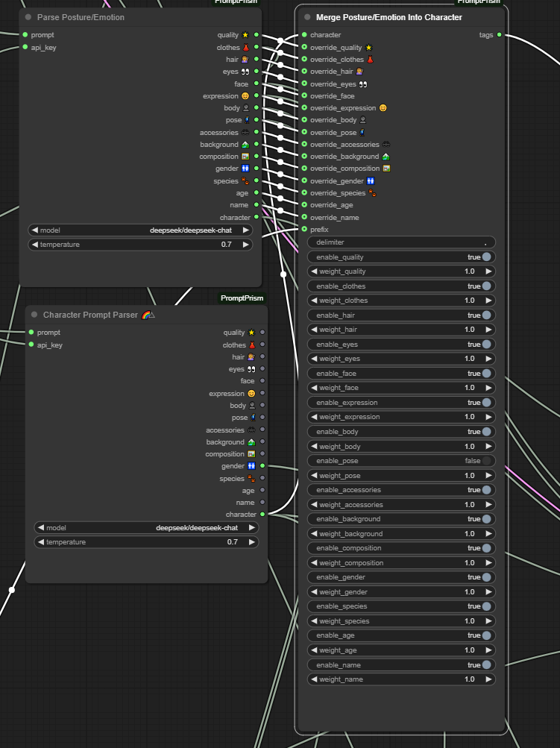Screen dimensions: 560x748
Task: Click the weight_pose value field
Action: point(402,476)
